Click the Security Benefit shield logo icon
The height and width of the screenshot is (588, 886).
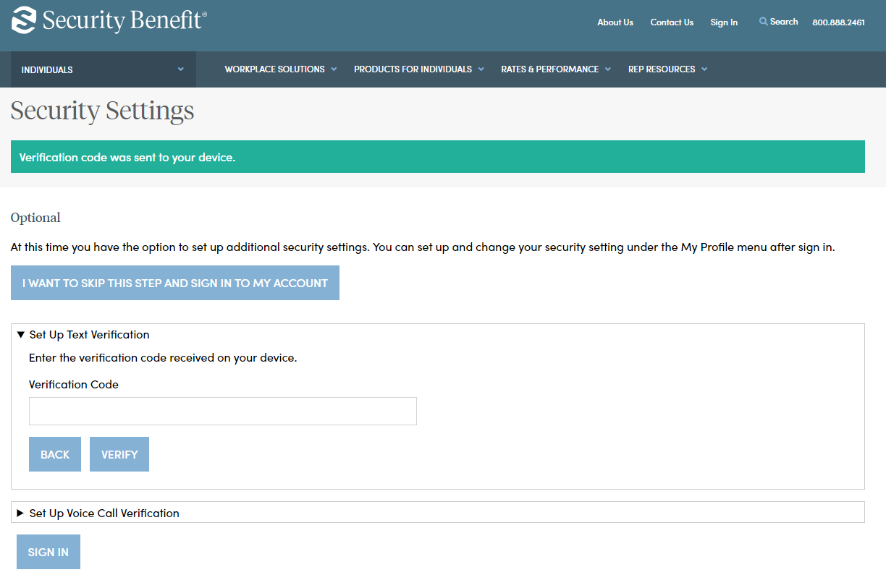[x=24, y=20]
